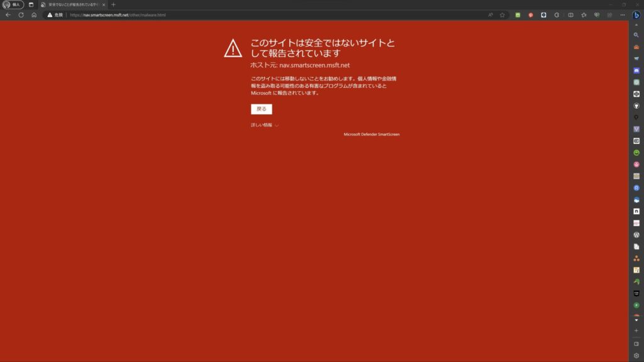This screenshot has width=644, height=362.
Task: Expand 詳しい情報 for more details
Action: (265, 125)
